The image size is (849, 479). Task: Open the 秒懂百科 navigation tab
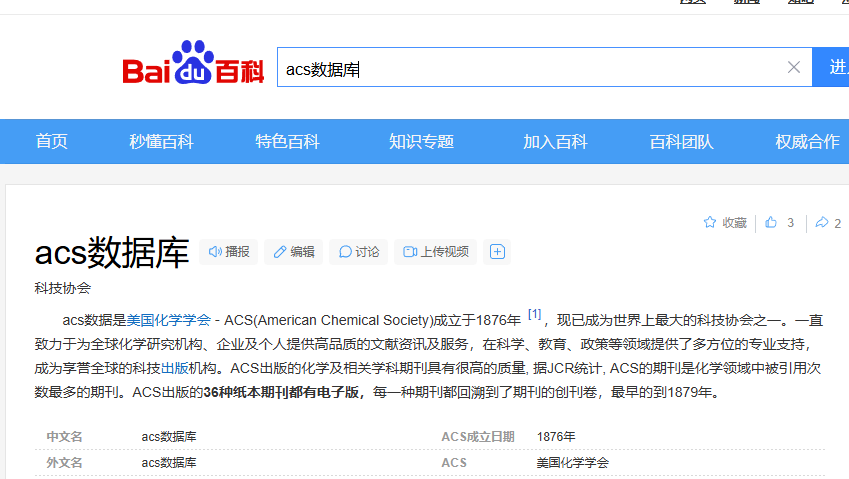point(161,142)
